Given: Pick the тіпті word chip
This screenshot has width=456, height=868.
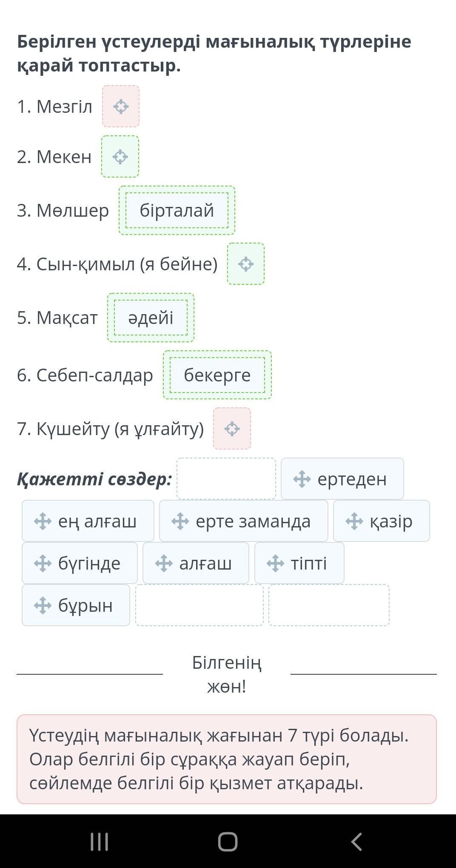Looking at the screenshot, I should [299, 563].
